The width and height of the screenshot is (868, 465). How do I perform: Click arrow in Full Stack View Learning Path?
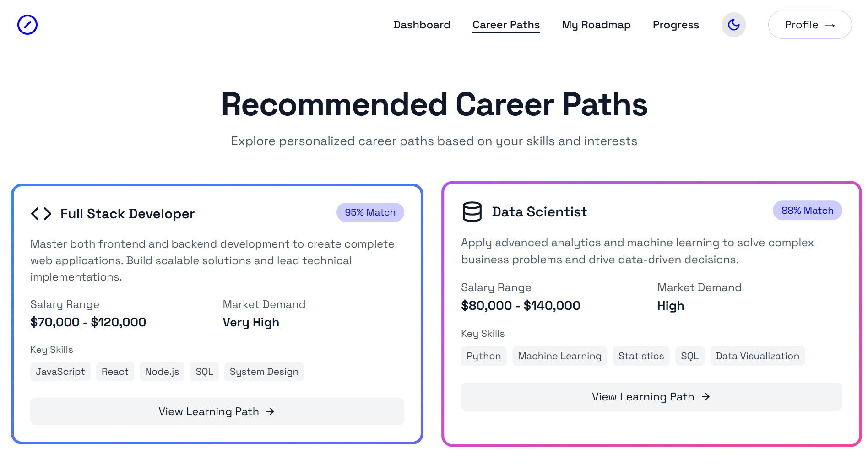[x=271, y=411]
